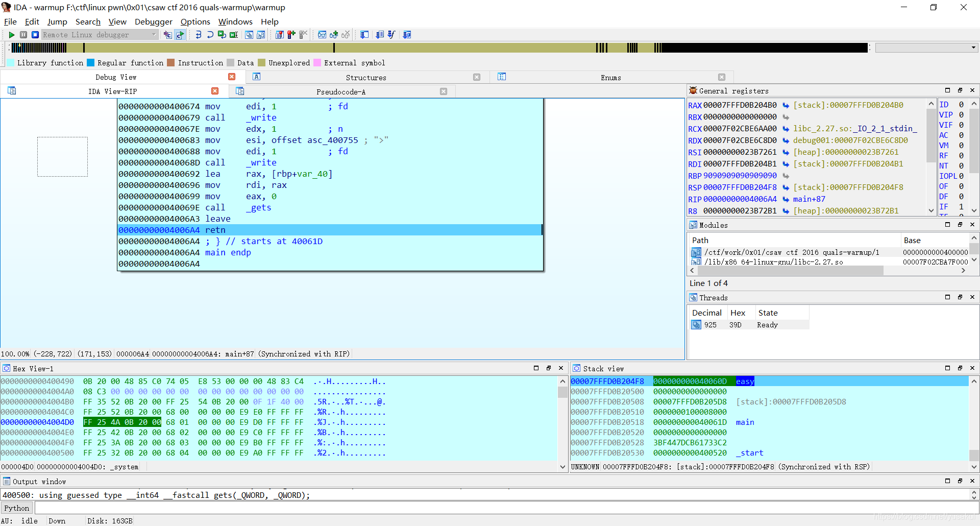This screenshot has width=980, height=526.
Task: Pause the debugged process
Action: point(23,35)
